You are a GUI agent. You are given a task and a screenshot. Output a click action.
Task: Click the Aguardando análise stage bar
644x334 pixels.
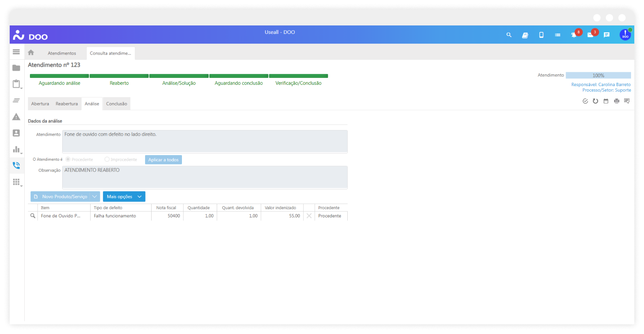click(59, 76)
